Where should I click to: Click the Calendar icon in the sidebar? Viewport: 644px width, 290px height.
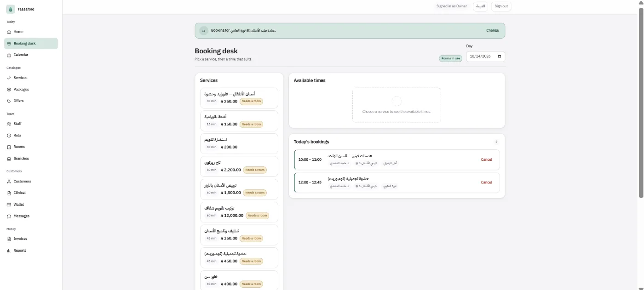pos(9,55)
